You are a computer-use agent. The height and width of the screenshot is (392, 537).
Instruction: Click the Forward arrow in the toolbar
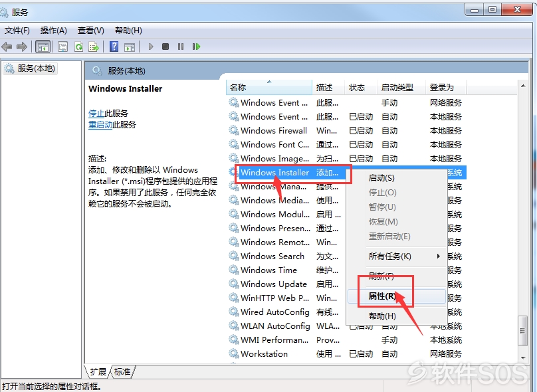(22, 47)
